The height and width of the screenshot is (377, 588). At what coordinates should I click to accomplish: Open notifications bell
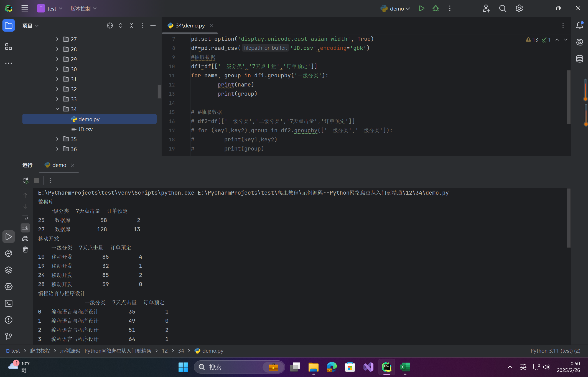(x=580, y=26)
